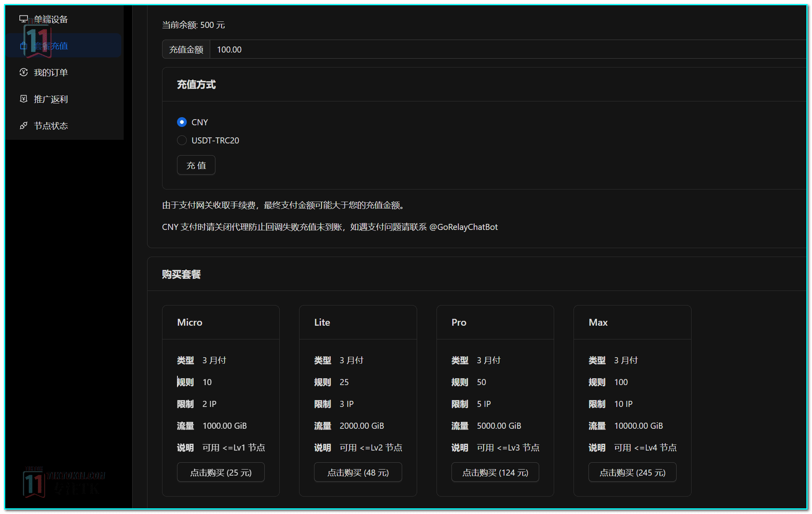This screenshot has height=514, width=812.
Task: Click the Max plan title
Action: (x=598, y=322)
